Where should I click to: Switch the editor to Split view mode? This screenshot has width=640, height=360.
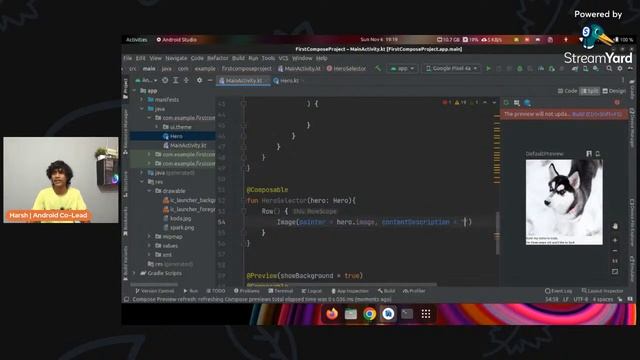pyautogui.click(x=590, y=91)
